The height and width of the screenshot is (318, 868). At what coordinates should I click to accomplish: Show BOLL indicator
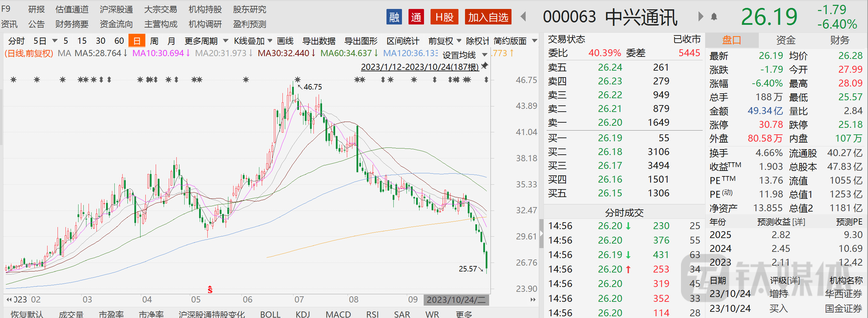click(x=270, y=314)
